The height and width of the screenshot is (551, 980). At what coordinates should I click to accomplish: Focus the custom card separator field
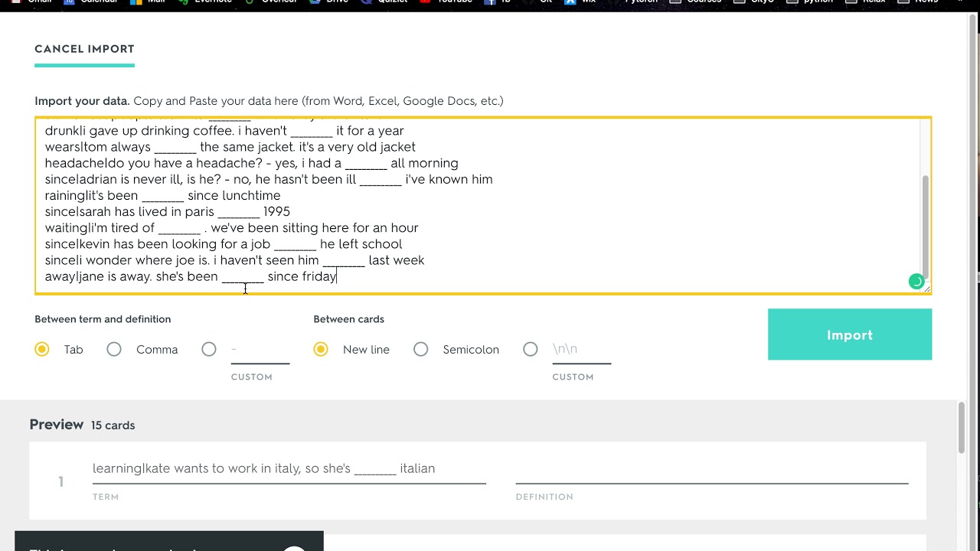coord(582,350)
